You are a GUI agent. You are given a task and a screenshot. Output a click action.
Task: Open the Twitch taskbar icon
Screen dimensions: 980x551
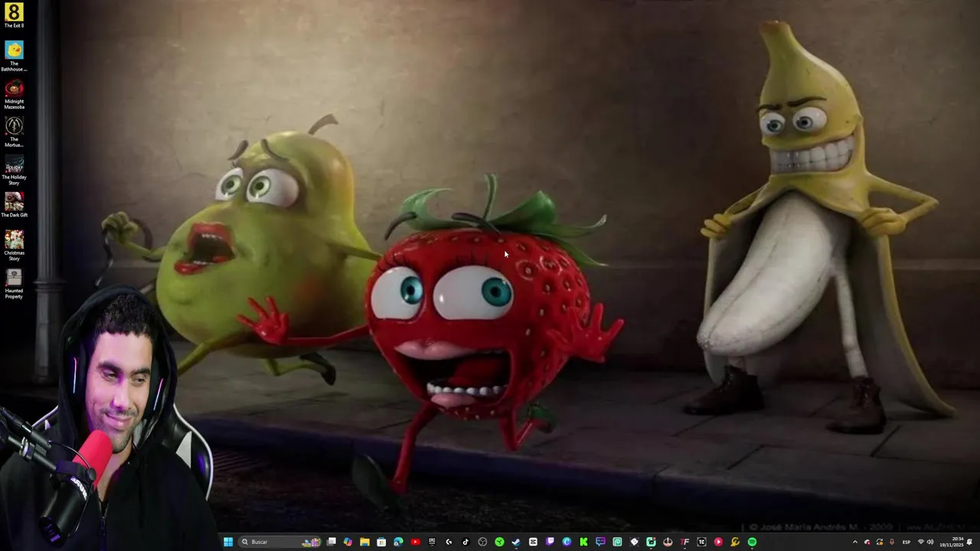550,541
